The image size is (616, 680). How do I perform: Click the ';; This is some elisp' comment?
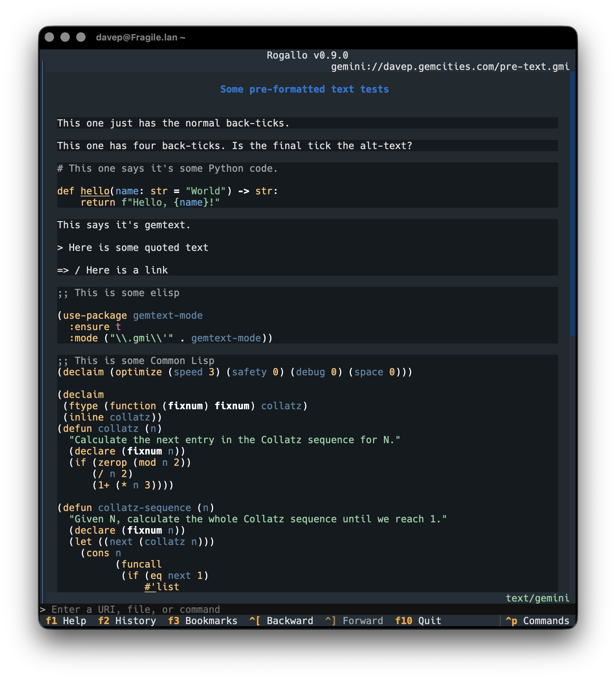pos(118,293)
